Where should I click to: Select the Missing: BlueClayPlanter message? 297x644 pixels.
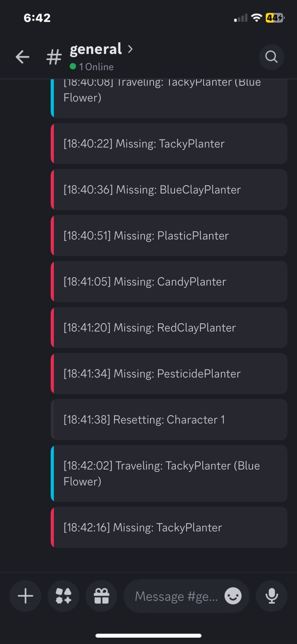169,190
